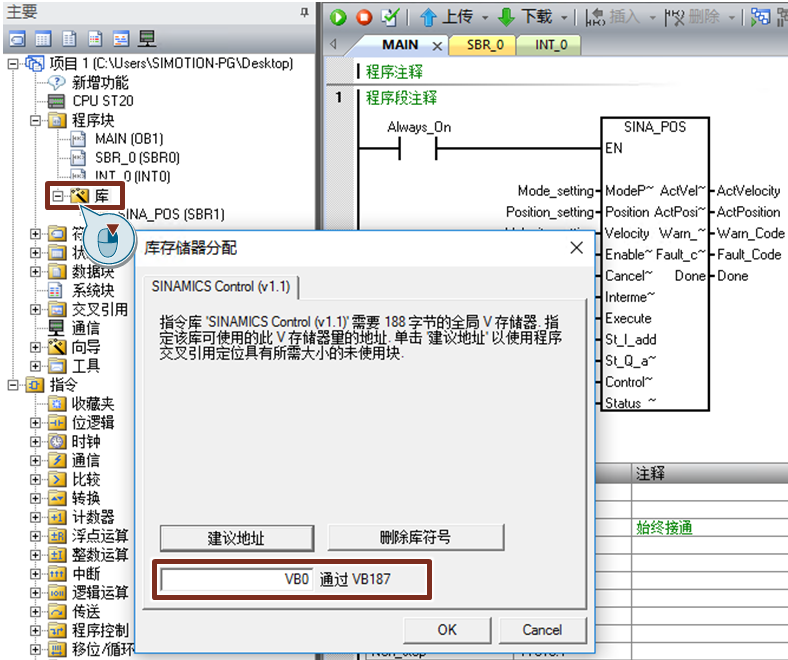
Task: Expand the 时钟 instruction folder
Action: (x=35, y=441)
